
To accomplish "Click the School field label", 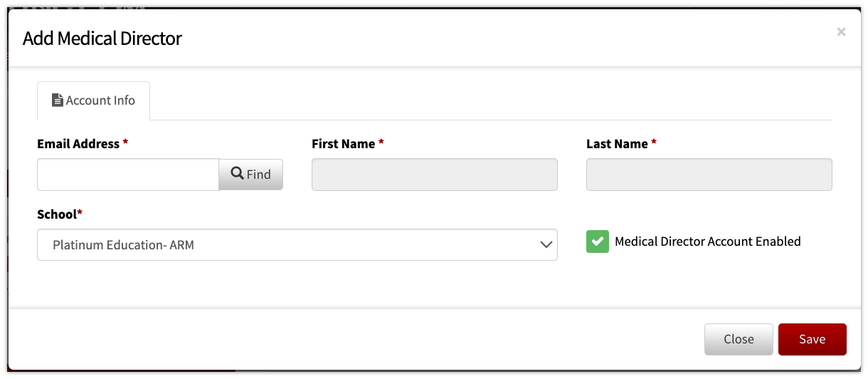I will point(57,214).
